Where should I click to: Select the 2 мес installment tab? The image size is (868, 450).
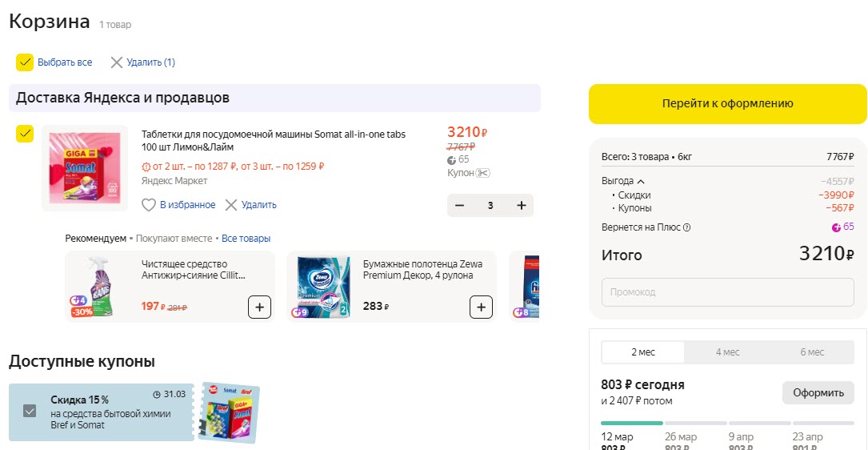(643, 352)
